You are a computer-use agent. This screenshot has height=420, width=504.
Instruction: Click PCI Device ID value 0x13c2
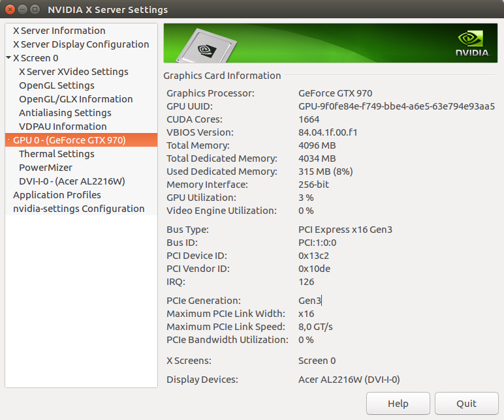[x=314, y=256]
